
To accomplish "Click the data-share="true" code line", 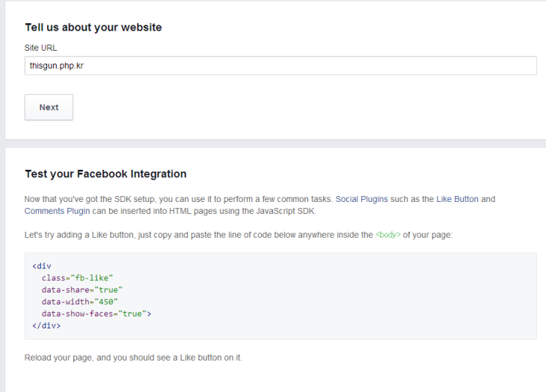I will [82, 290].
